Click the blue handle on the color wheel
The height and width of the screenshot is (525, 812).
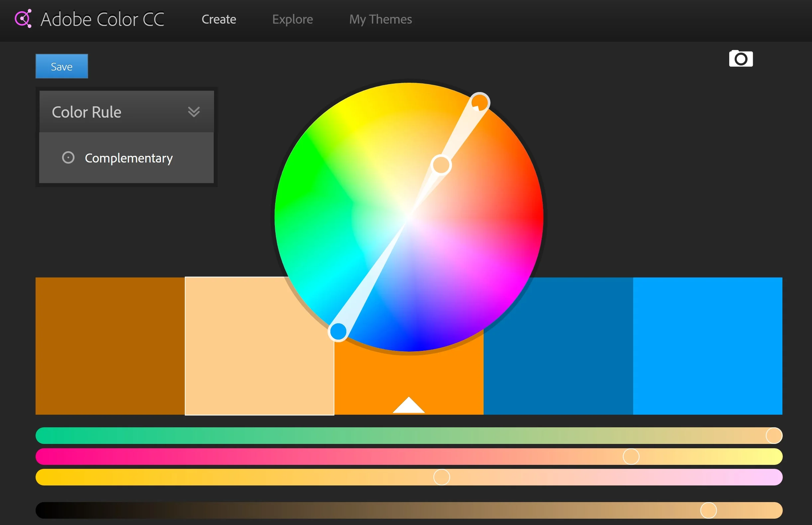[x=338, y=331]
